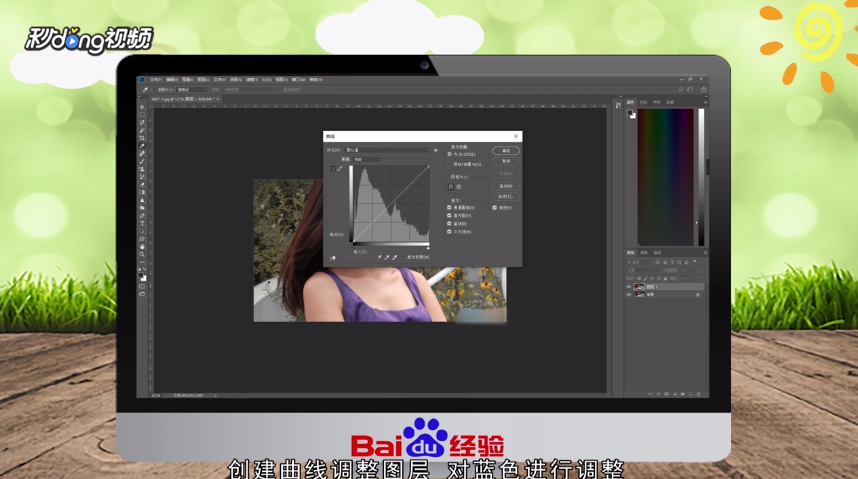
Task: Select the Move tool
Action: (142, 107)
